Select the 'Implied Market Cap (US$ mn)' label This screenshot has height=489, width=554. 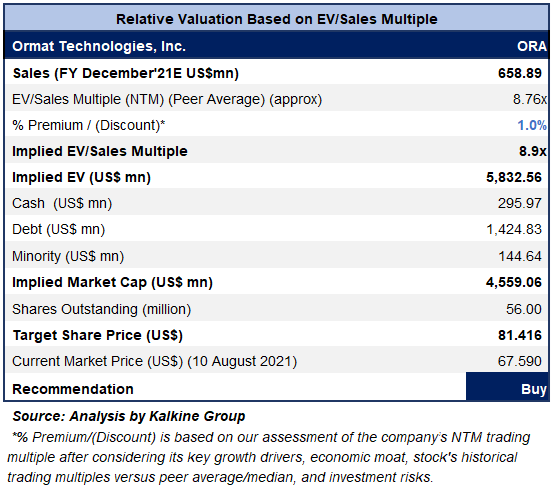point(113,283)
